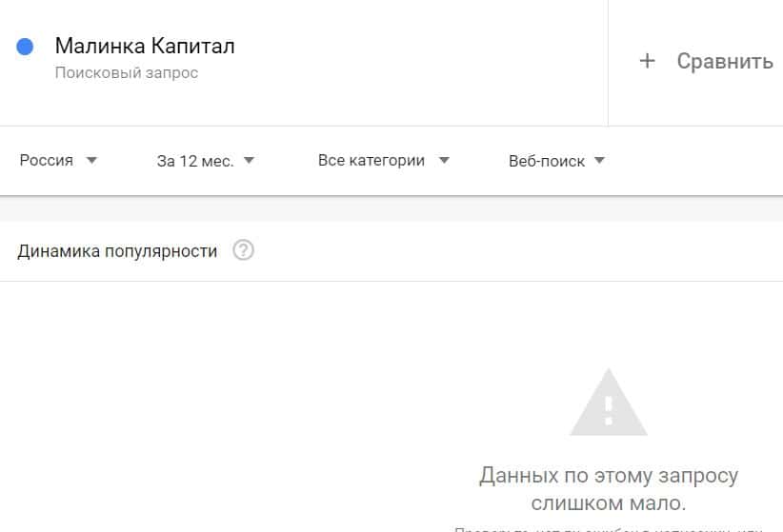Select the Веб-поиск search type dropdown
The height and width of the screenshot is (532, 783).
click(556, 161)
